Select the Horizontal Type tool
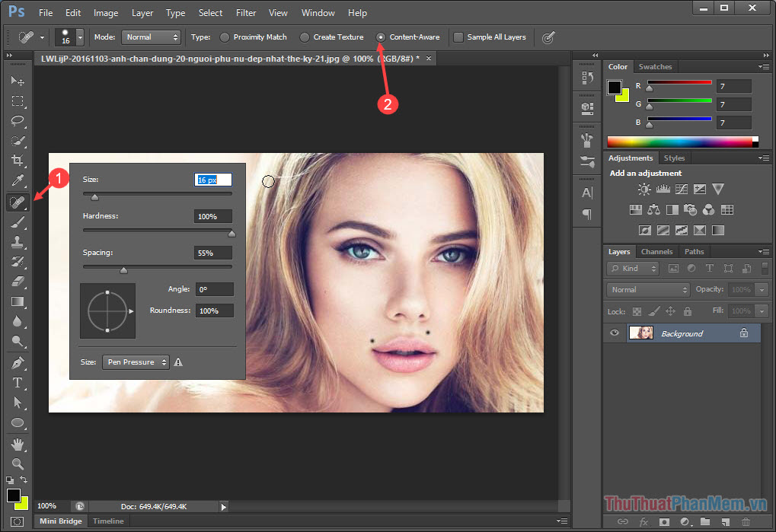Viewport: 776px width, 532px height. [x=17, y=383]
